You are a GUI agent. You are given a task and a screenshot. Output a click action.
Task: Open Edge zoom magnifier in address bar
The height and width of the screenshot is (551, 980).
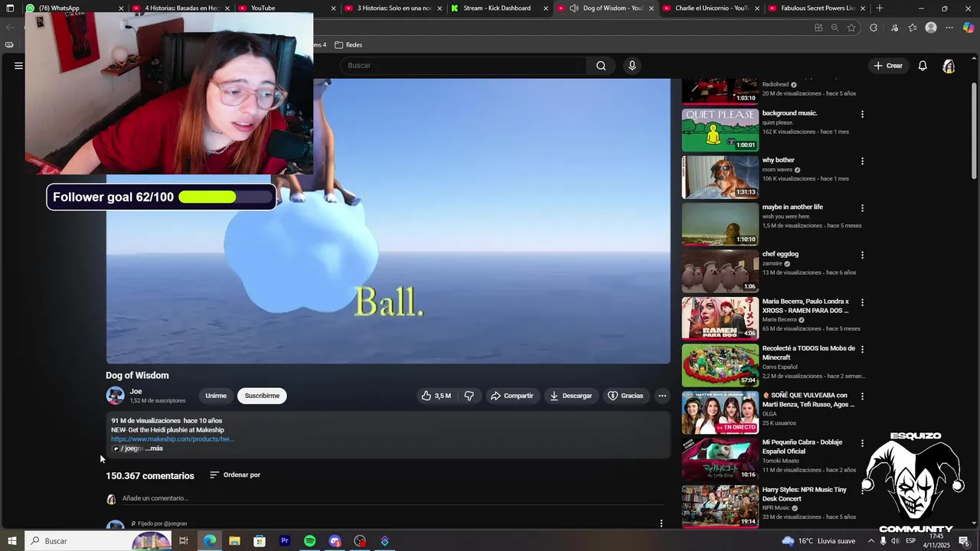[835, 28]
